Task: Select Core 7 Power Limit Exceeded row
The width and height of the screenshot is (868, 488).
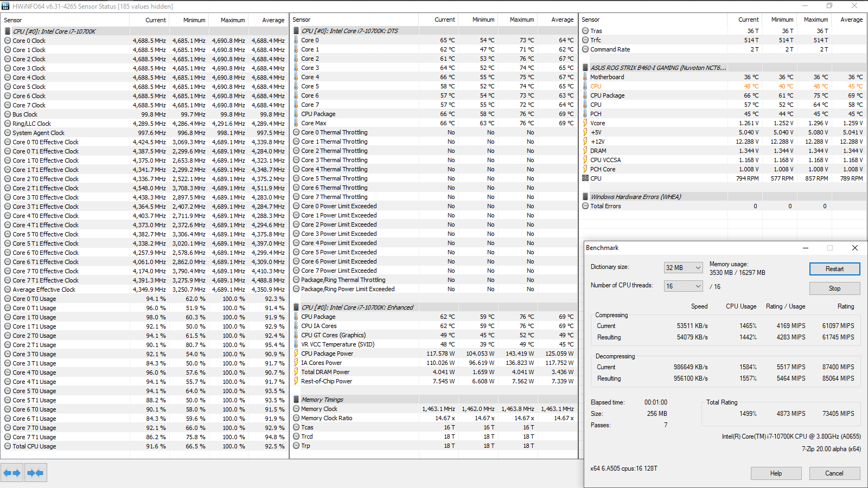Action: coord(433,271)
